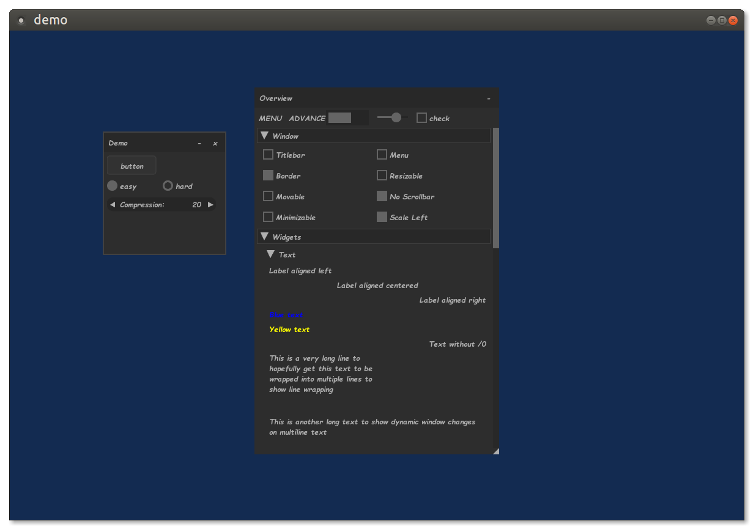The image size is (756, 532).
Task: Click 'Label aligned centered' text
Action: point(377,286)
